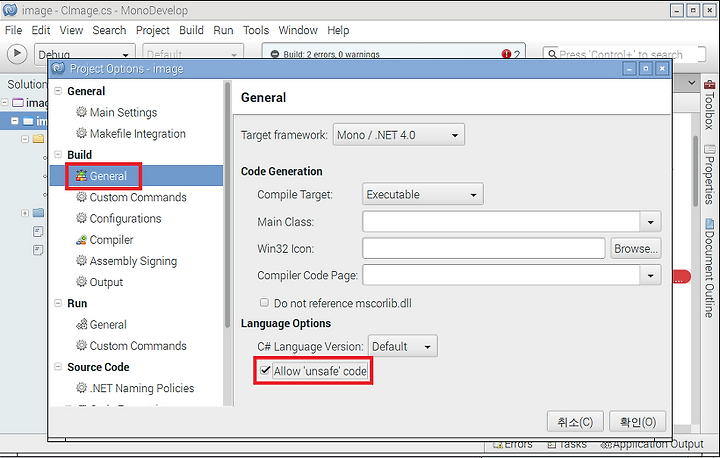This screenshot has height=458, width=720.
Task: Click the build status stop icon
Action: pyautogui.click(x=275, y=54)
